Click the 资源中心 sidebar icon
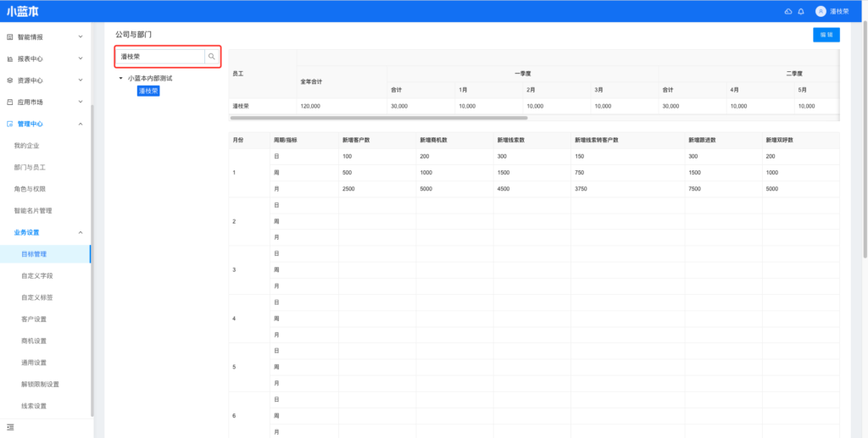The width and height of the screenshot is (868, 438). coord(10,80)
